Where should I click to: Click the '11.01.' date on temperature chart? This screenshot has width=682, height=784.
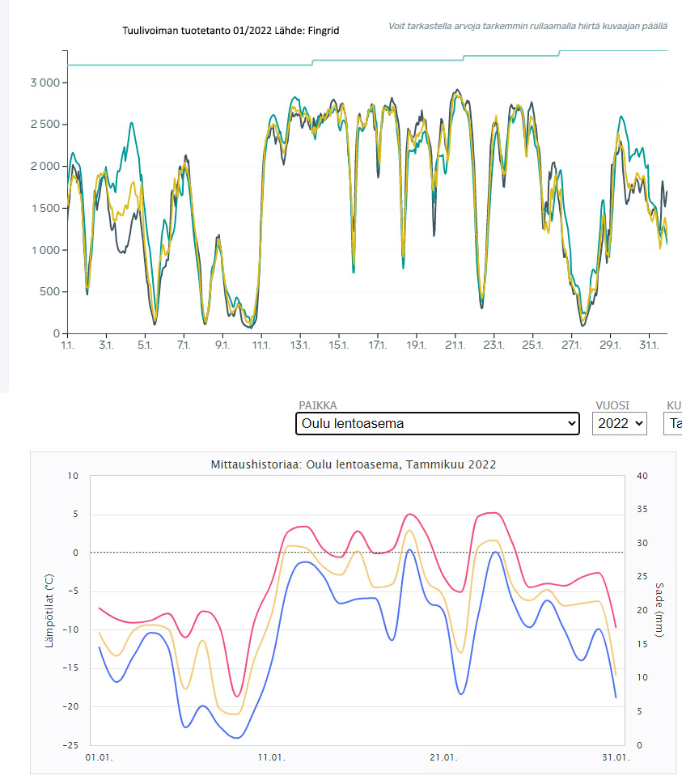point(272,757)
